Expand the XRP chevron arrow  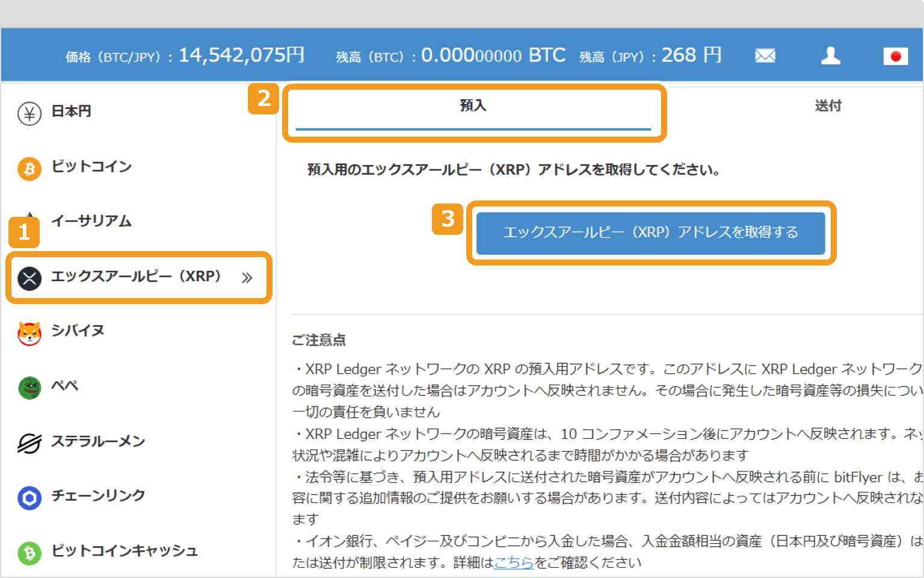(247, 278)
